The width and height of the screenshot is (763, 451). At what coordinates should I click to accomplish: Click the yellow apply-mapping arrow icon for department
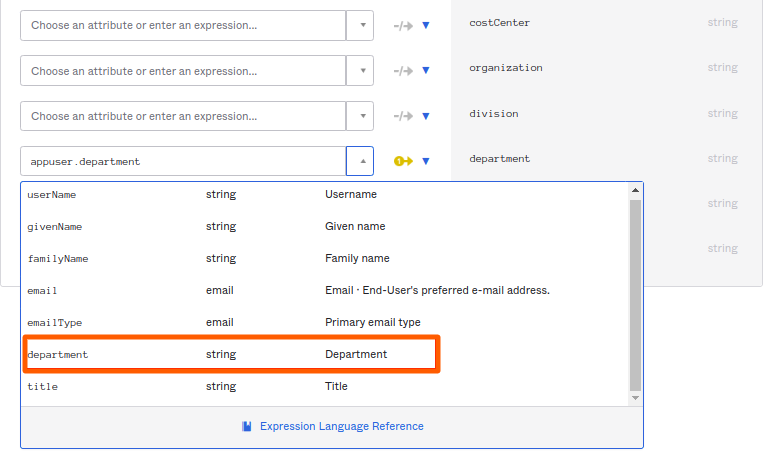click(403, 161)
